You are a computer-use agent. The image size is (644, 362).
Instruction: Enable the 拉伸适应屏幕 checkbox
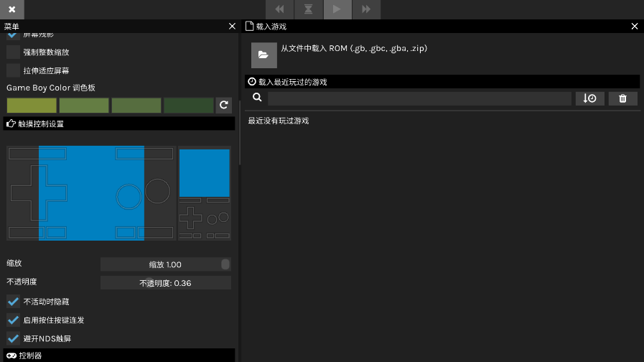[x=13, y=70]
